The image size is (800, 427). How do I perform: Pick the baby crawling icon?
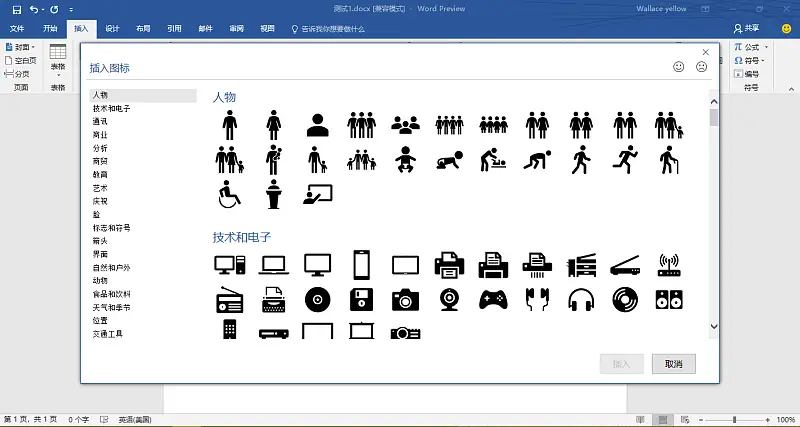click(x=449, y=160)
